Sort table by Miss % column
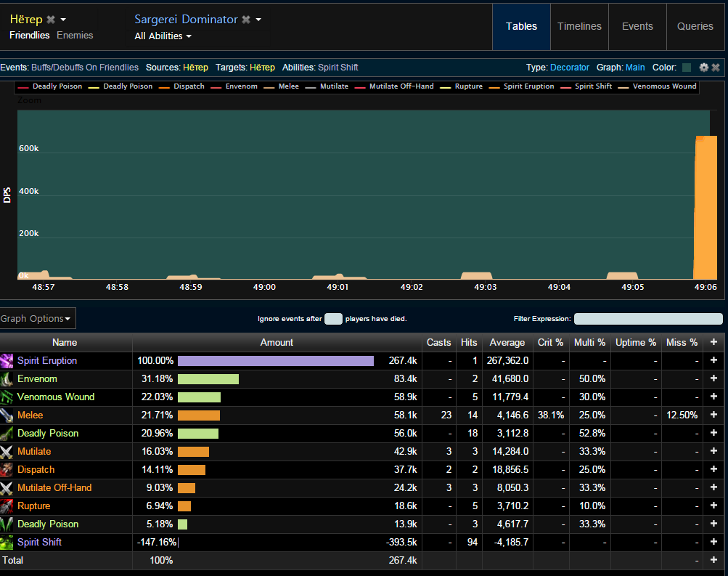 click(682, 342)
